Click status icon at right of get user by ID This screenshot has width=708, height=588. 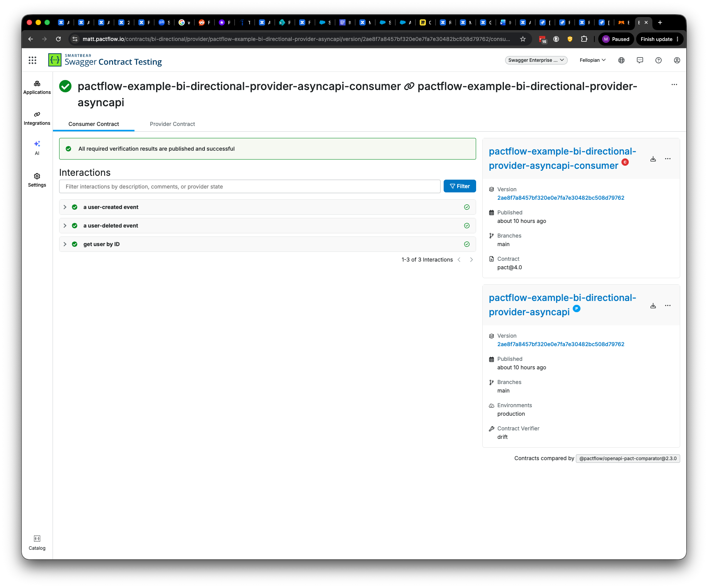point(467,244)
